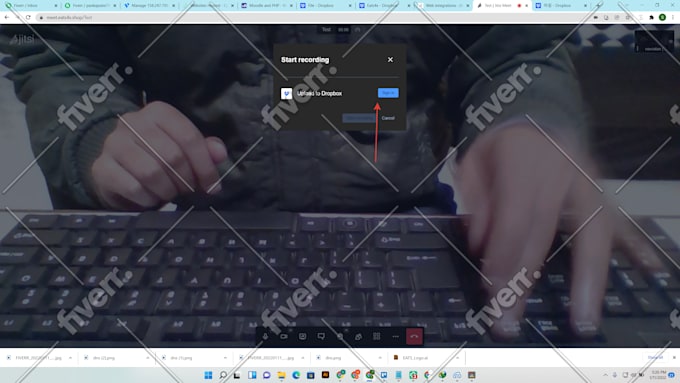The image size is (680, 383).
Task: Open Windows taskbar search
Action: (223, 375)
